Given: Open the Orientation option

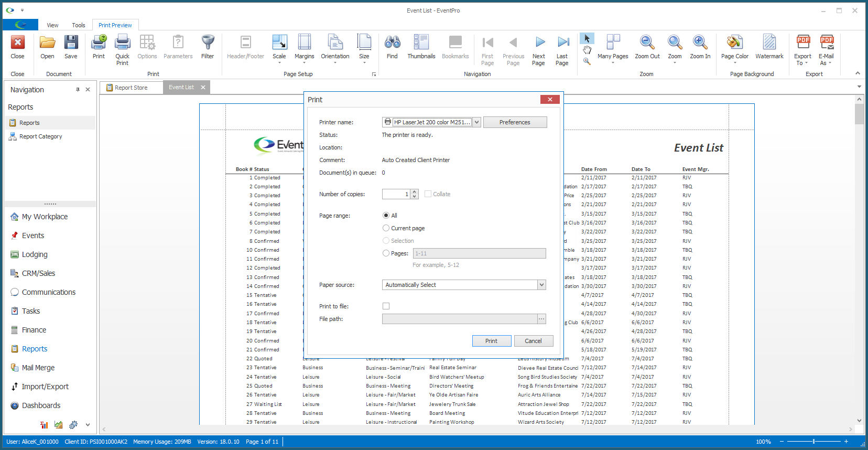Looking at the screenshot, I should coord(335,42).
